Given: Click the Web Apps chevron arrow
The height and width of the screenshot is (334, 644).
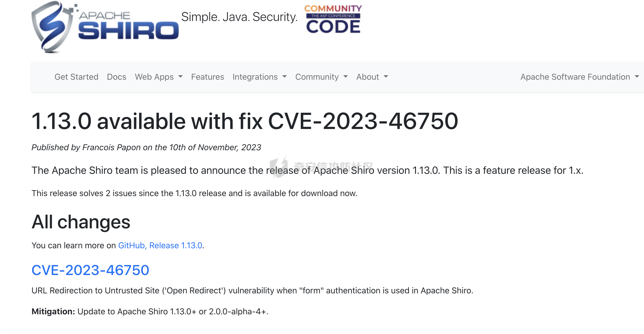Looking at the screenshot, I should (x=181, y=77).
